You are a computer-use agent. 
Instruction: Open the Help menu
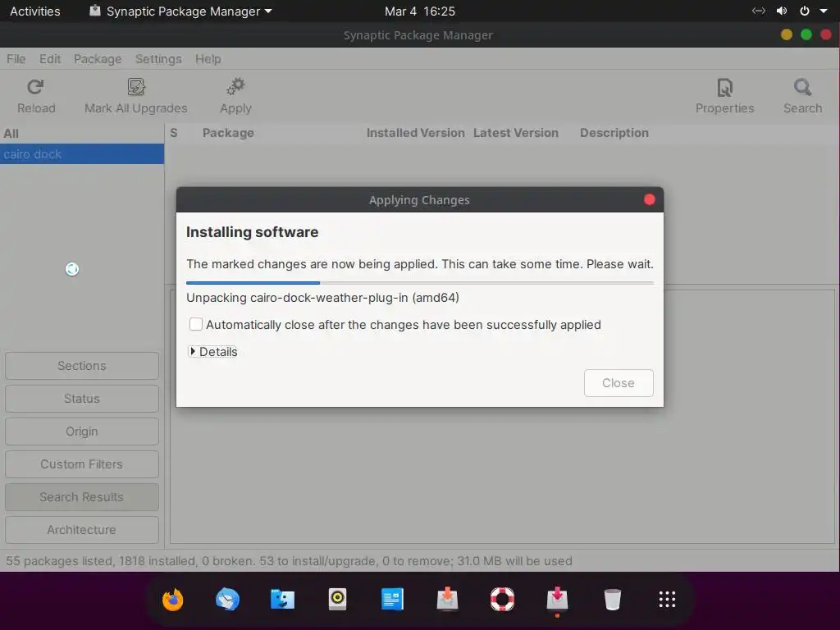(x=208, y=59)
